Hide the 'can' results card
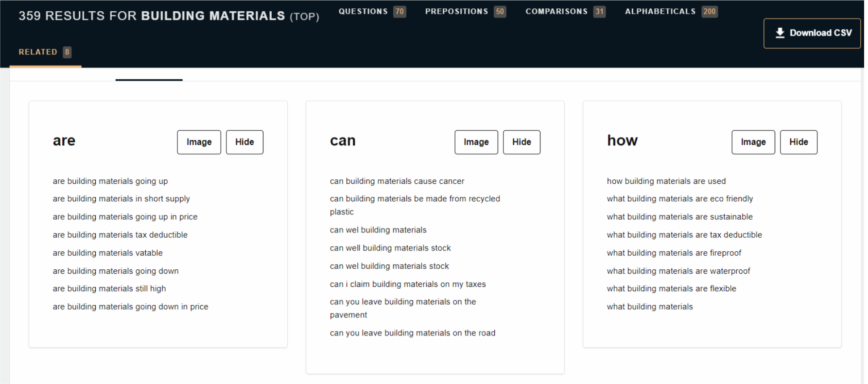Viewport: 868px width, 384px height. point(521,142)
